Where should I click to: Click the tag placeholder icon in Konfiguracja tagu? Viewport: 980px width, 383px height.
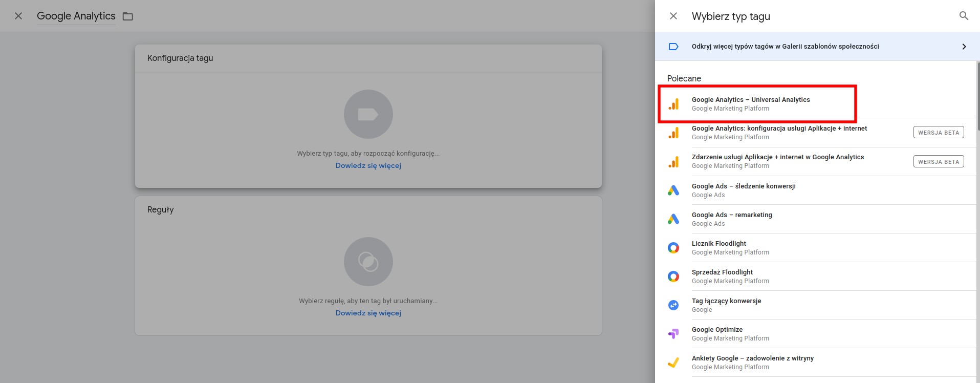point(368,114)
